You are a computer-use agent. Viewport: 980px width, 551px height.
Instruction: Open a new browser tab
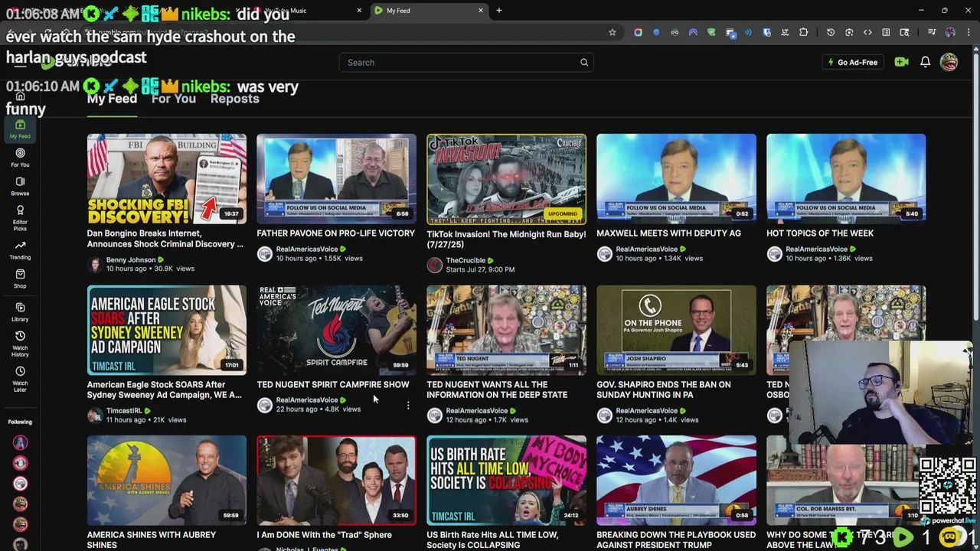499,10
